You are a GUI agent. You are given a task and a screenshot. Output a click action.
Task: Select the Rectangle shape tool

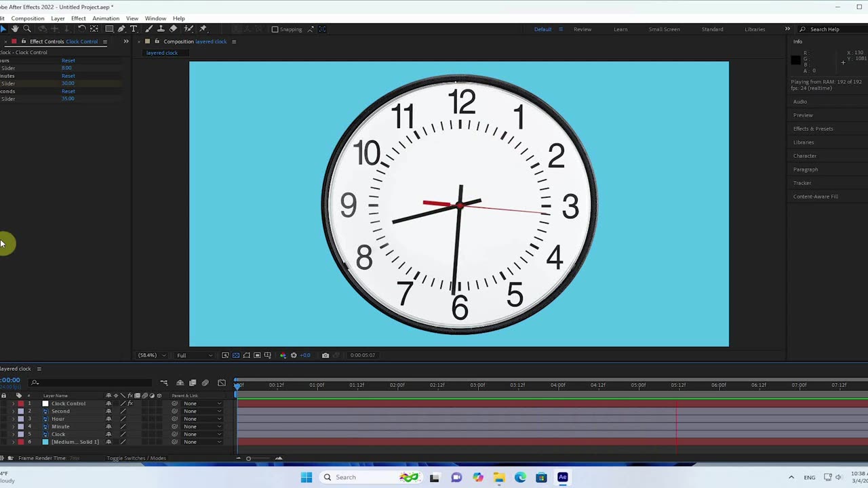109,29
